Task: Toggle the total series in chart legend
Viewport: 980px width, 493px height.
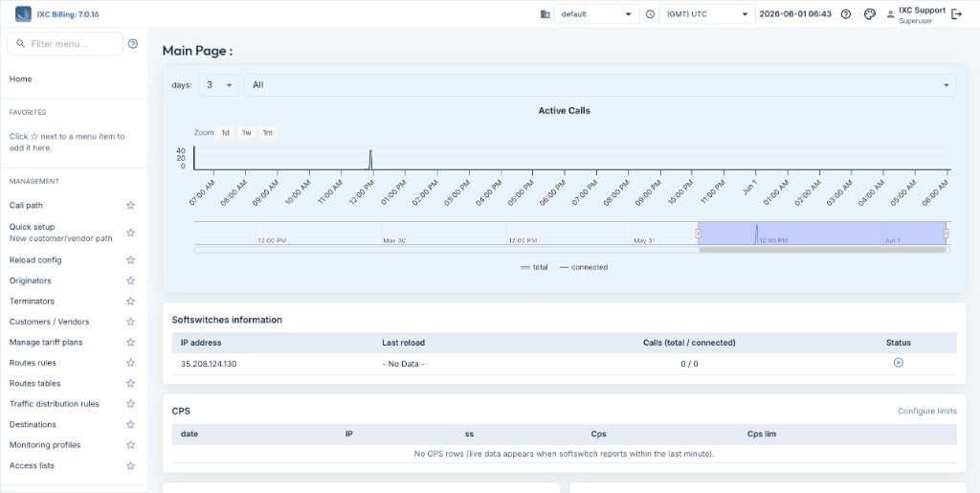Action: tap(534, 267)
